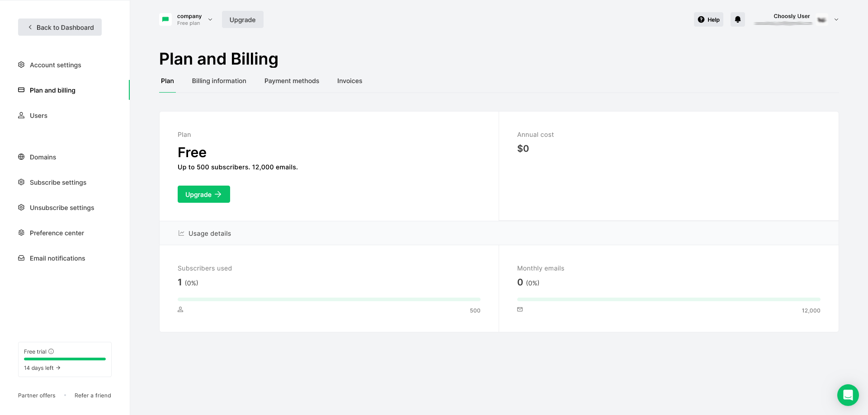Select the Preference center stack icon
The image size is (868, 415).
pos(21,233)
